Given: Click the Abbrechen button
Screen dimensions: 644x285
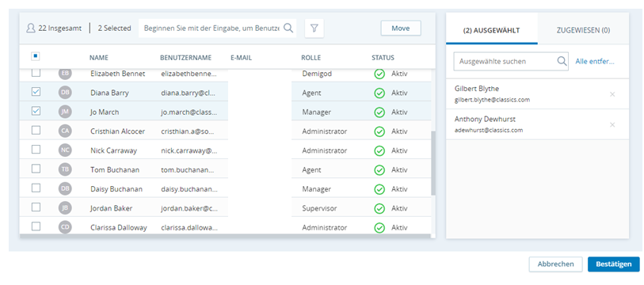Looking at the screenshot, I should [x=555, y=264].
